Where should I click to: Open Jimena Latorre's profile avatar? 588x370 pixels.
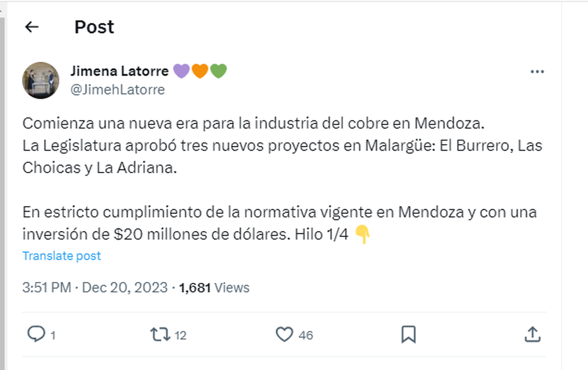tap(41, 80)
